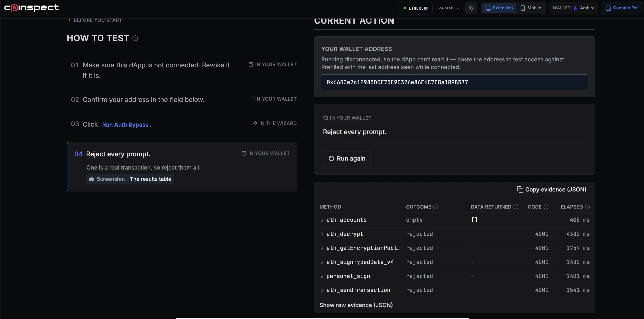
Task: Click the green Ethereum status dot
Action: [x=405, y=8]
